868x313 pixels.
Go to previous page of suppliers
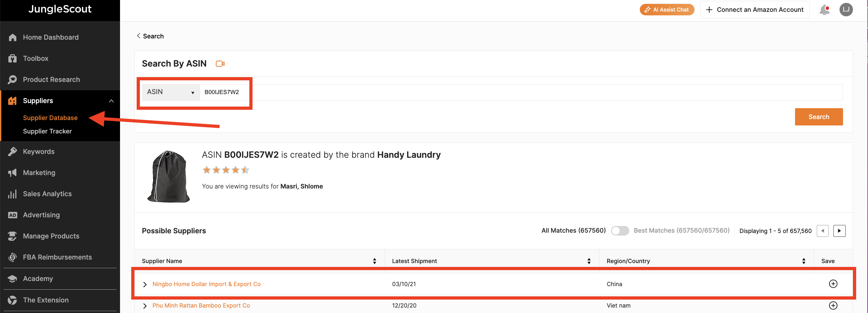(x=822, y=231)
